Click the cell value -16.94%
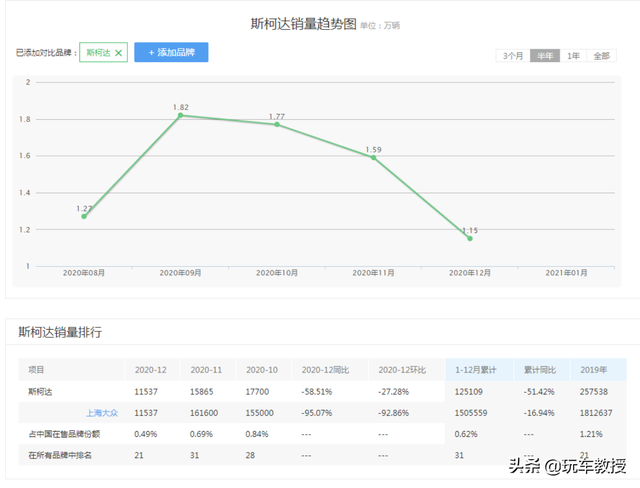Viewport: 640px width, 488px height. (x=539, y=413)
